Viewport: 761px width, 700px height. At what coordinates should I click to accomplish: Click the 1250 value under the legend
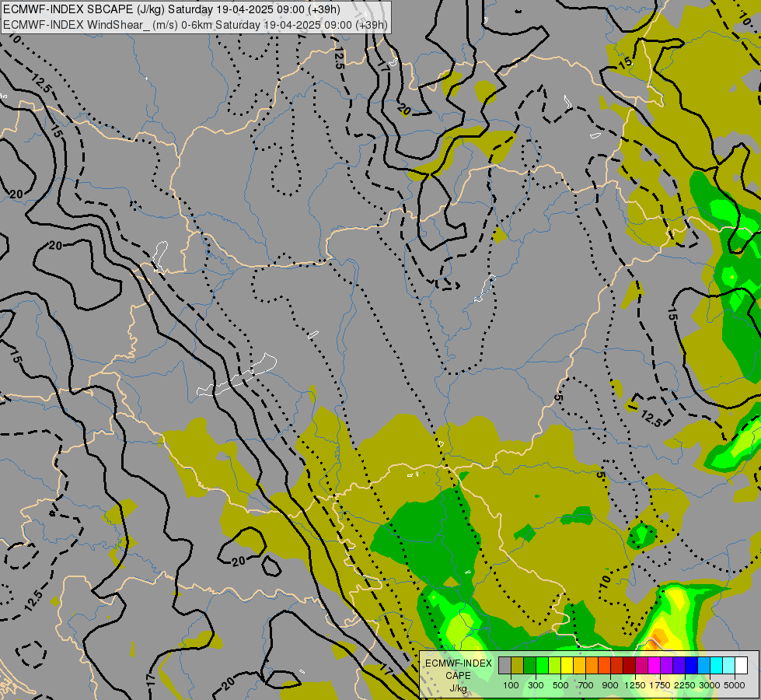click(635, 685)
